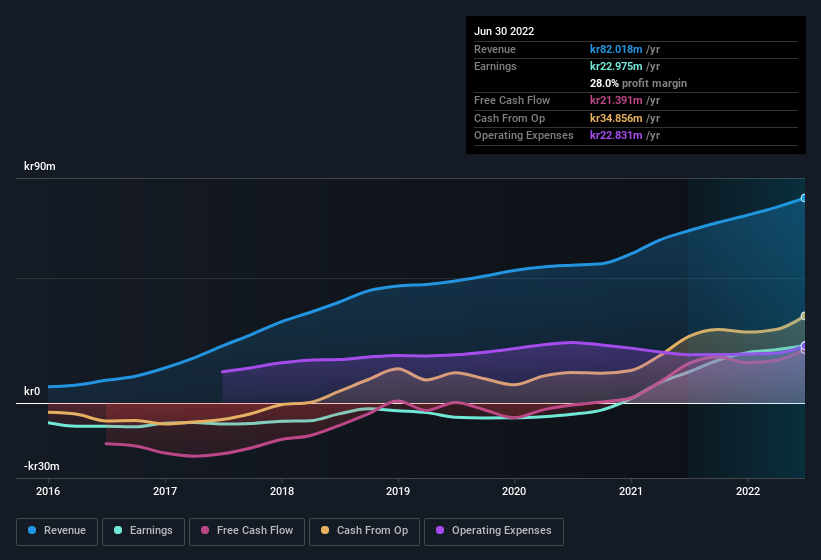Viewport: 821px width, 560px height.
Task: Click the kr82.018m revenue value
Action: coord(616,49)
